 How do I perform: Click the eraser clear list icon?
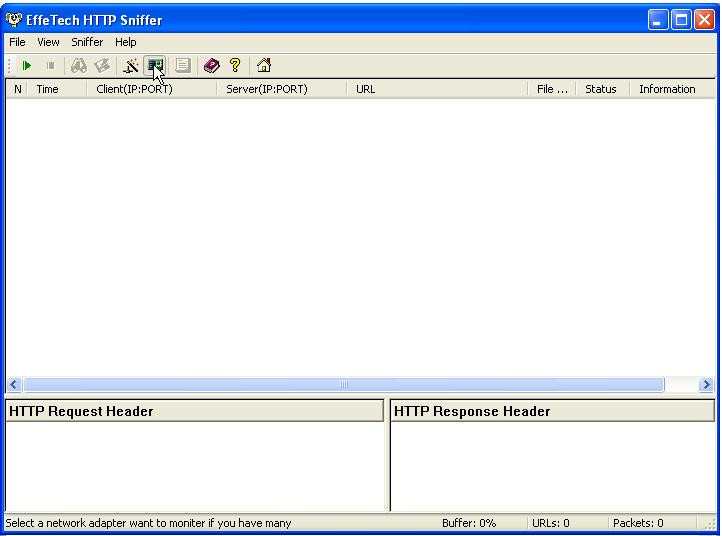click(102, 66)
